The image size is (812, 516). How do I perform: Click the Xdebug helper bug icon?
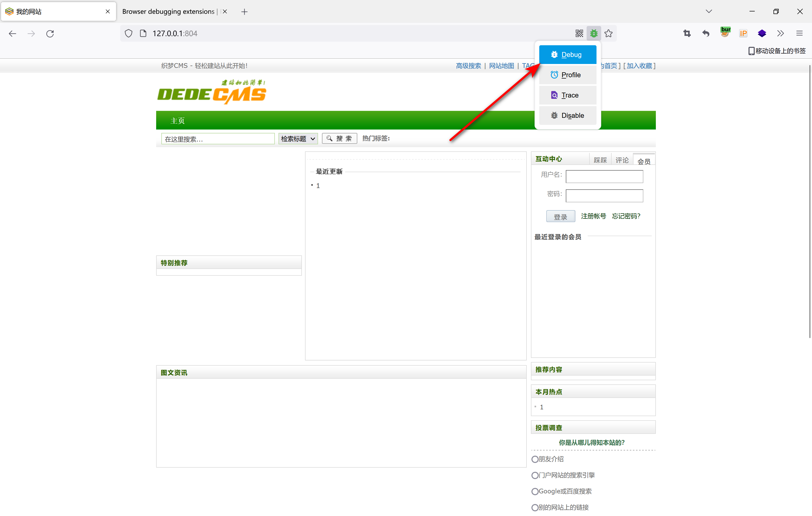pos(593,33)
